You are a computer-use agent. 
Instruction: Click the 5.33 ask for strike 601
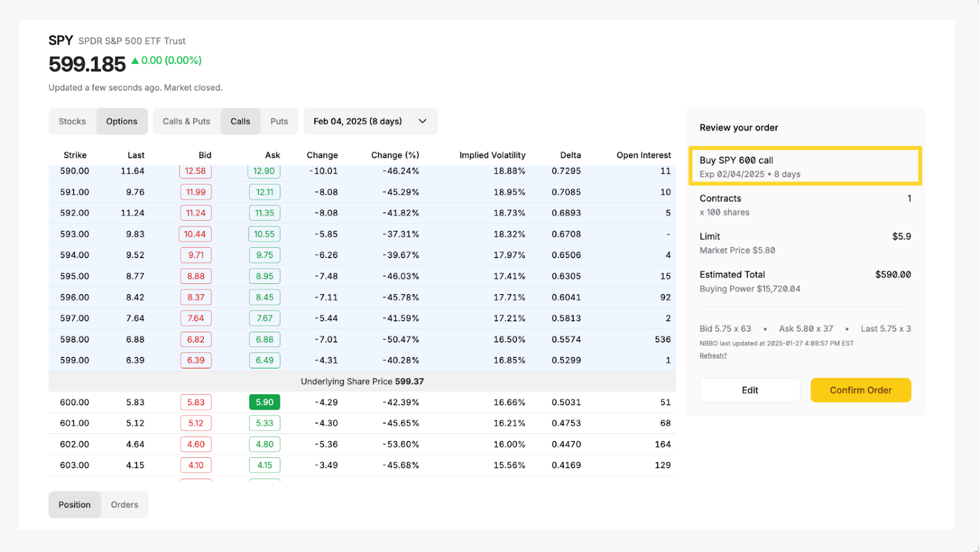[x=265, y=423]
